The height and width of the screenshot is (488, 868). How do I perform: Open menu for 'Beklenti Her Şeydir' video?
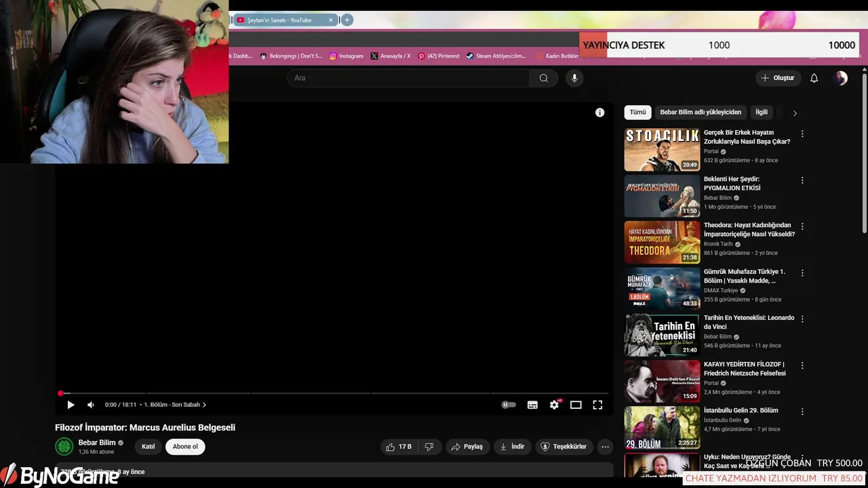coord(802,180)
